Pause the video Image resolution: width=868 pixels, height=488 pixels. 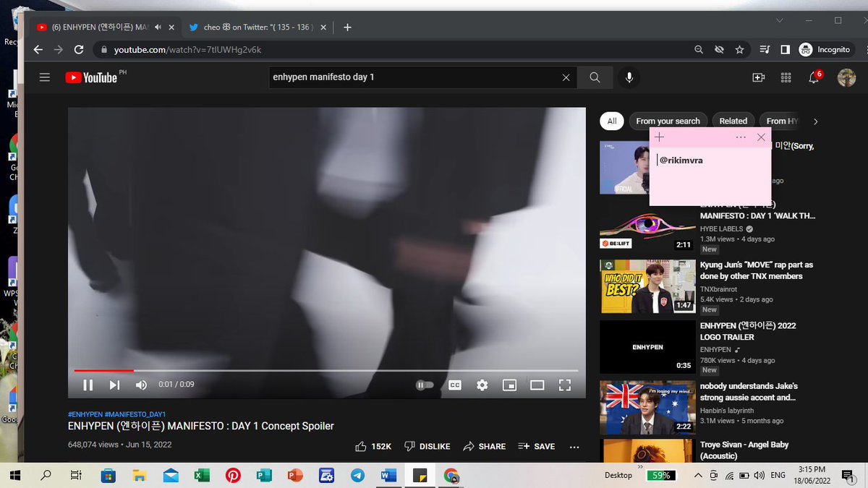88,385
